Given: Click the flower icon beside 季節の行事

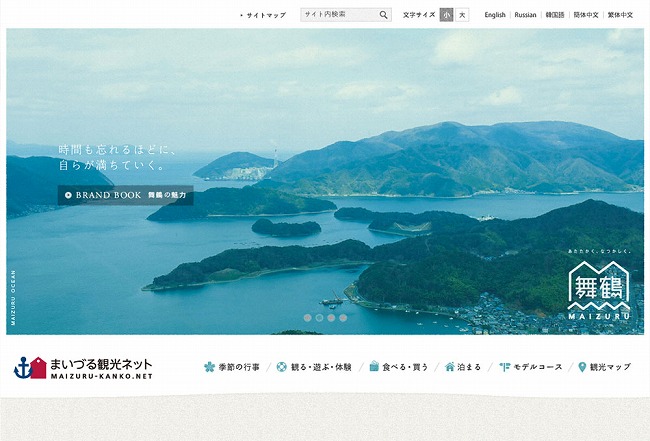Looking at the screenshot, I should pyautogui.click(x=210, y=367).
